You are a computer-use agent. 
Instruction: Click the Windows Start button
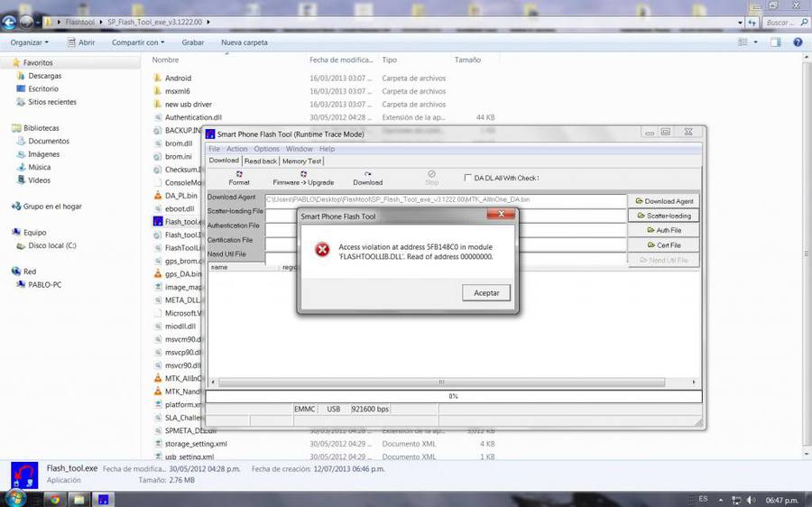14,499
